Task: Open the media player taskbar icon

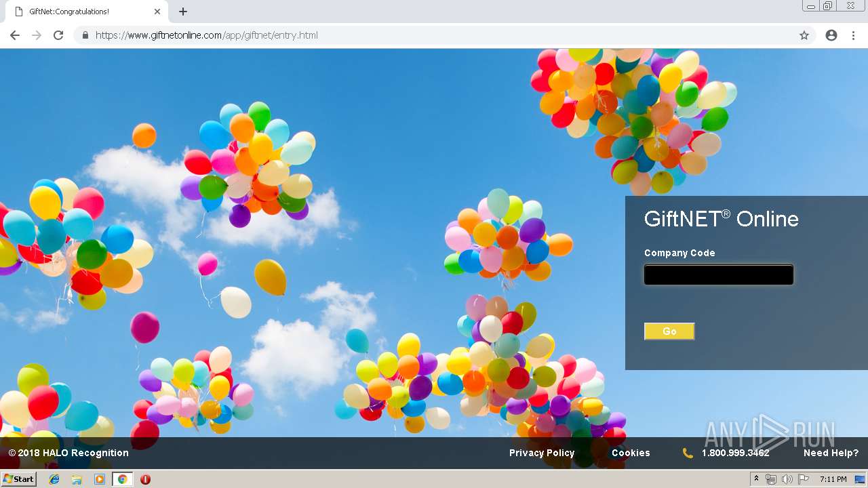Action: pos(100,479)
